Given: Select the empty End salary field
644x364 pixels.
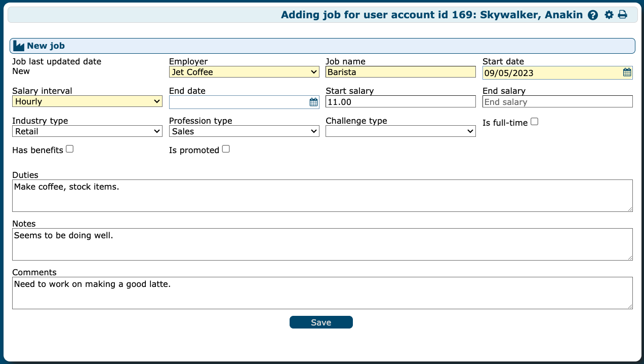Looking at the screenshot, I should point(557,101).
